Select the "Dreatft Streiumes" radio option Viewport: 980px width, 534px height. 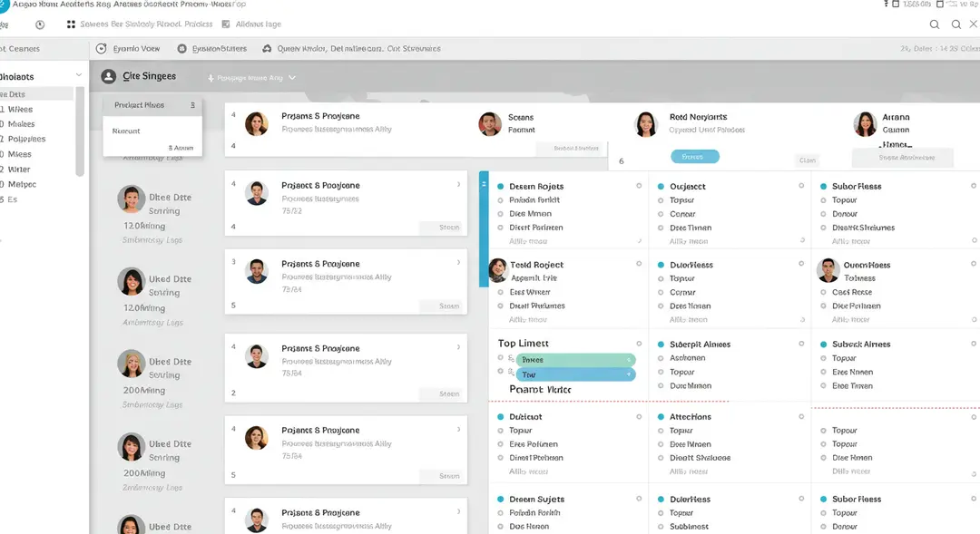pos(823,228)
